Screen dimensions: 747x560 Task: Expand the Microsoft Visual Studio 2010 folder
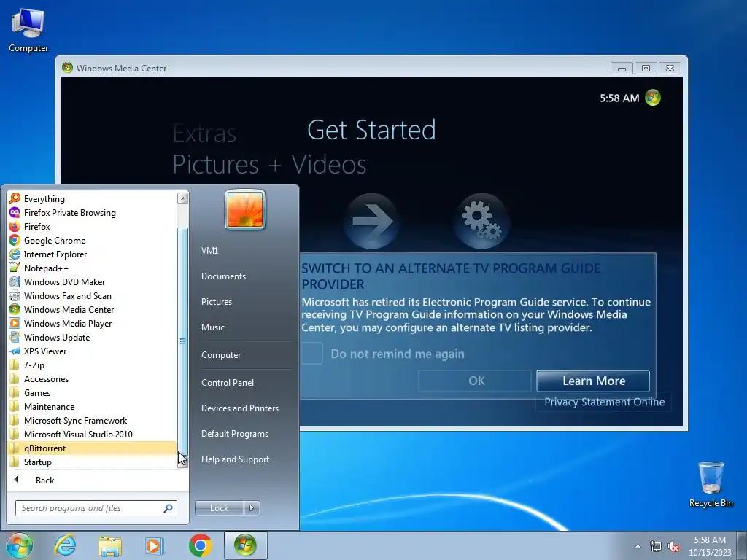click(x=91, y=435)
